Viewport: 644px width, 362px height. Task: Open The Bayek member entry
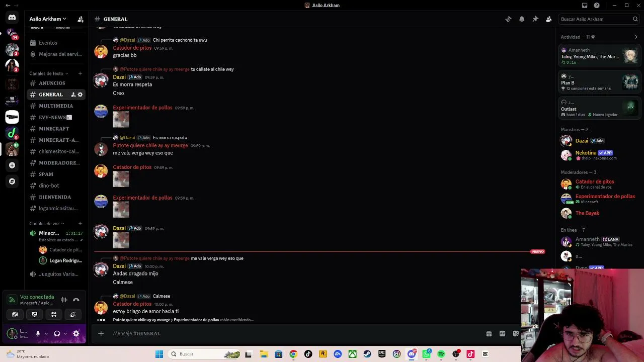pyautogui.click(x=599, y=213)
